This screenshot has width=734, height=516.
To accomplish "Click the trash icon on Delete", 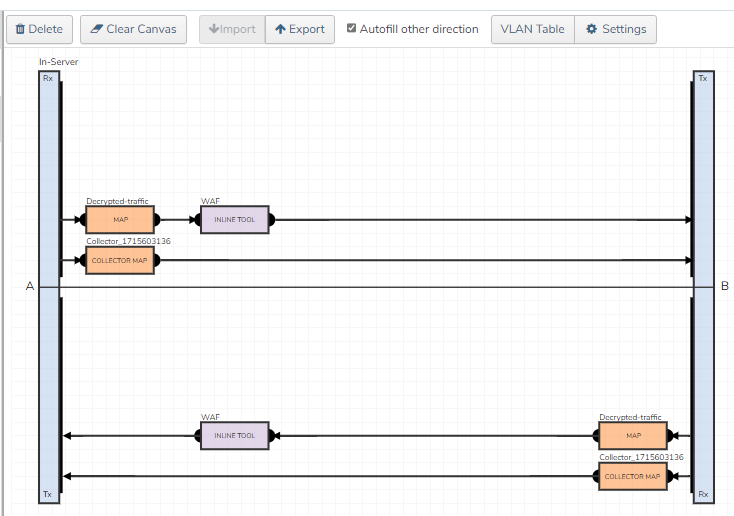I will pos(20,29).
